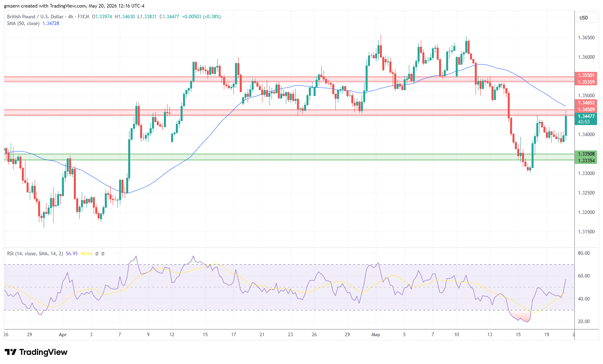Viewport: 603px width, 364px height.
Task: Click the 1.33000 price axis label
Action: tap(586, 173)
